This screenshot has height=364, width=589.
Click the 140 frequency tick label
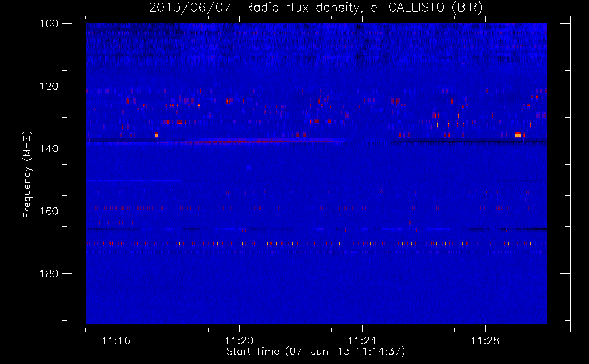pyautogui.click(x=50, y=149)
